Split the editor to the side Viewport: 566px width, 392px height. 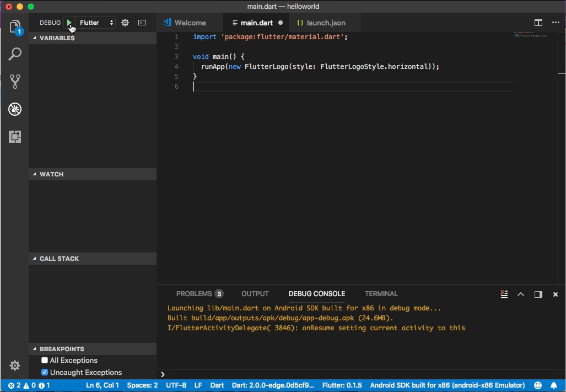point(538,23)
